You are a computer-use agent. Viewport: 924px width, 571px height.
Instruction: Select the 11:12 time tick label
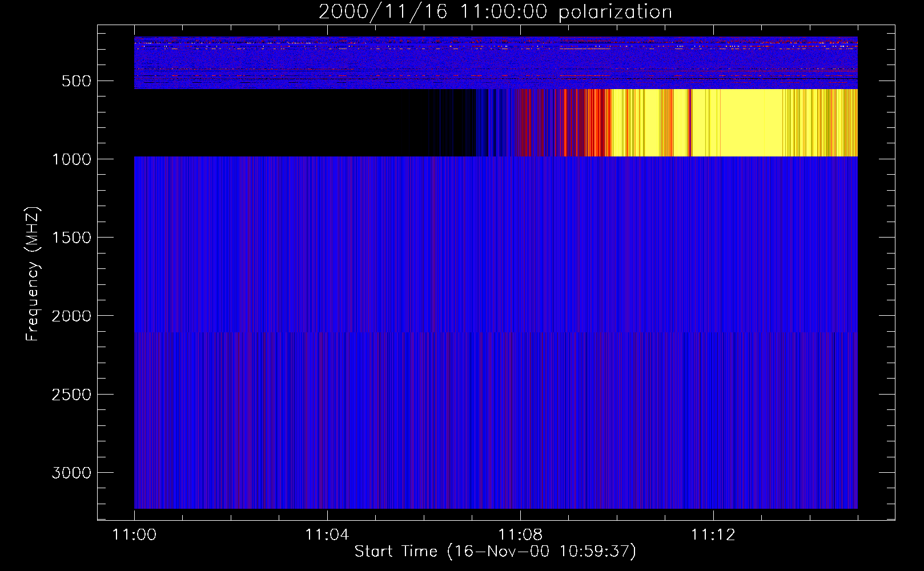(x=713, y=535)
